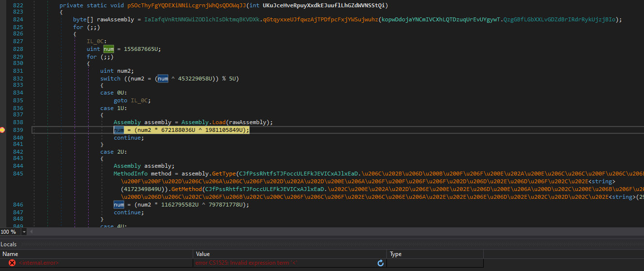Image resolution: width=644 pixels, height=271 pixels.
Task: Click line number 822 in the gutter
Action: pyautogui.click(x=18, y=5)
